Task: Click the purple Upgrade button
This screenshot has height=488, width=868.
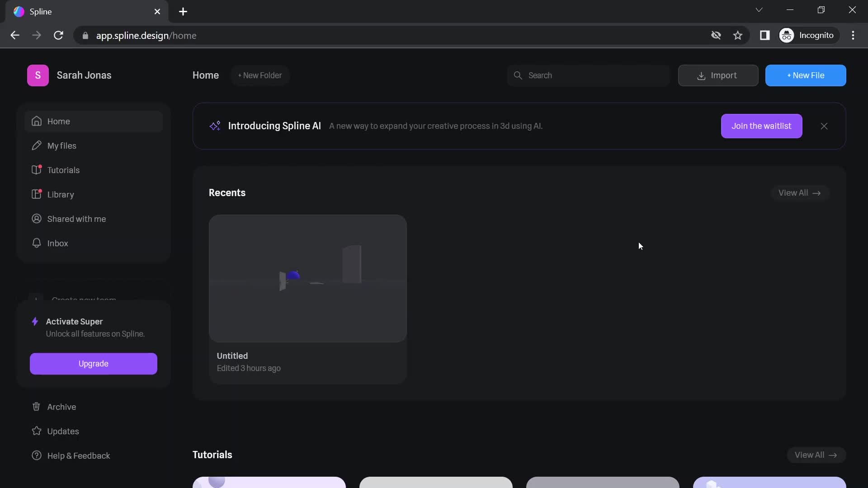Action: tap(93, 364)
